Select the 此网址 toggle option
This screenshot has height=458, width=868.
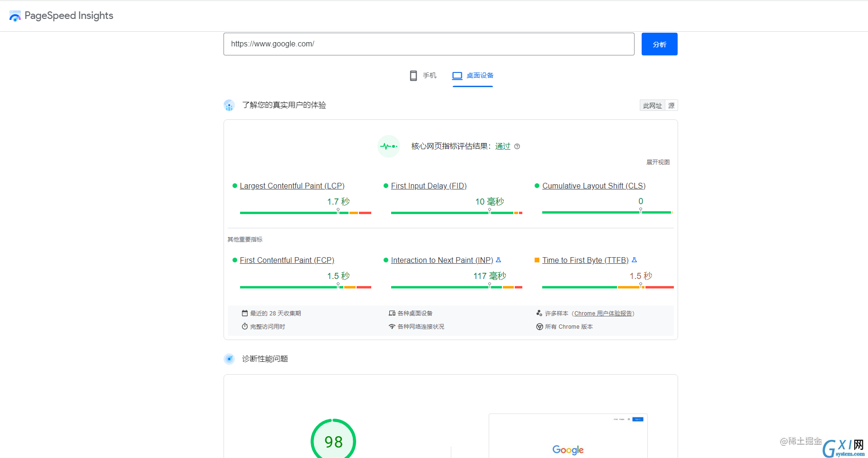coord(652,106)
